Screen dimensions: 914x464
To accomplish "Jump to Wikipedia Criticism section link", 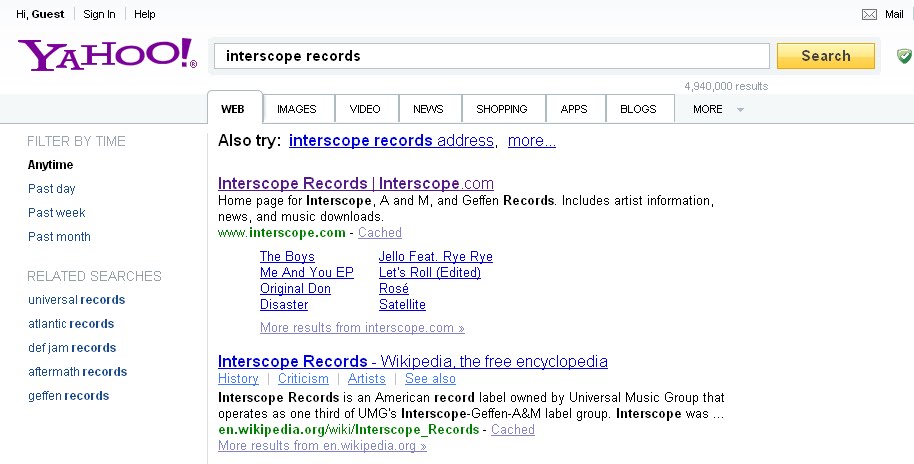I will click(x=303, y=379).
